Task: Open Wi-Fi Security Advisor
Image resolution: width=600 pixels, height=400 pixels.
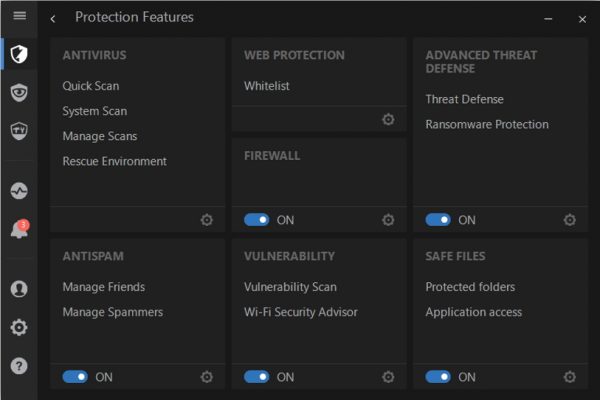Action: coord(301,312)
